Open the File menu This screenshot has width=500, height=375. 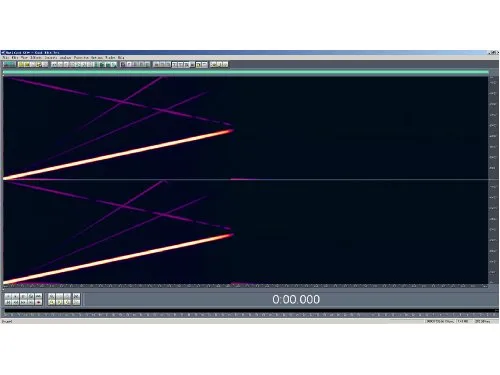[5, 57]
